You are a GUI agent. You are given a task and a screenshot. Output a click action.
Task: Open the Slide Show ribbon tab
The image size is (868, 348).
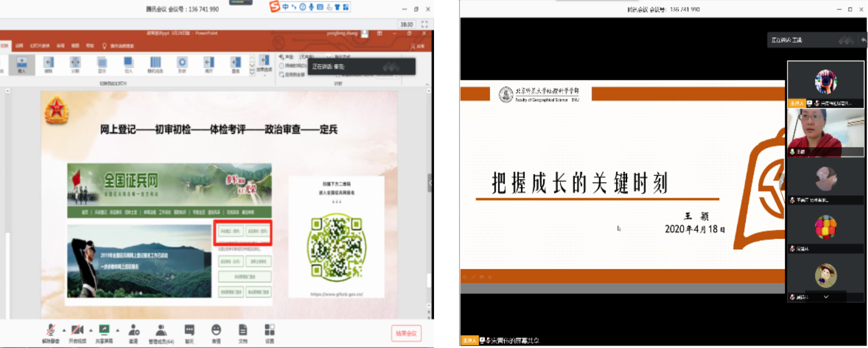coord(40,46)
